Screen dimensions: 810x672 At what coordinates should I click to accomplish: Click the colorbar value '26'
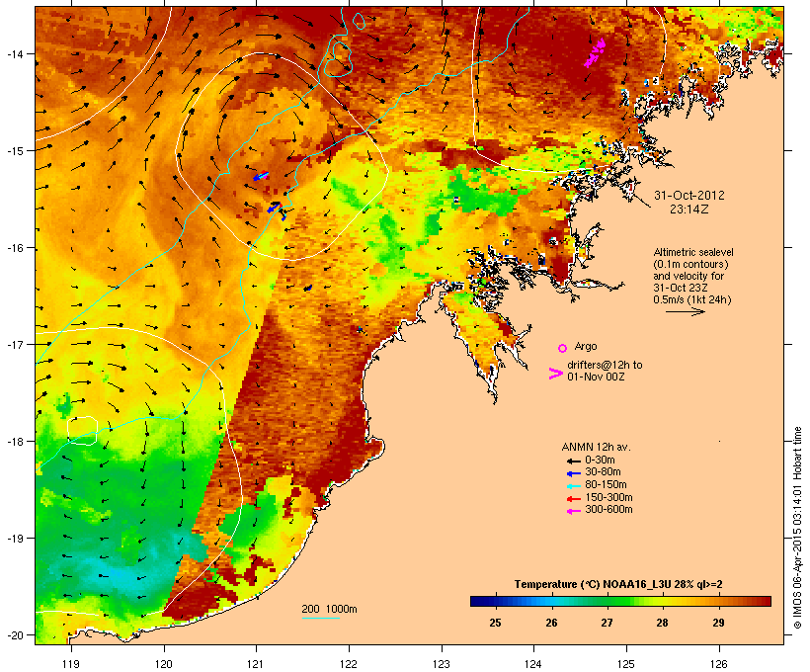coord(551,623)
